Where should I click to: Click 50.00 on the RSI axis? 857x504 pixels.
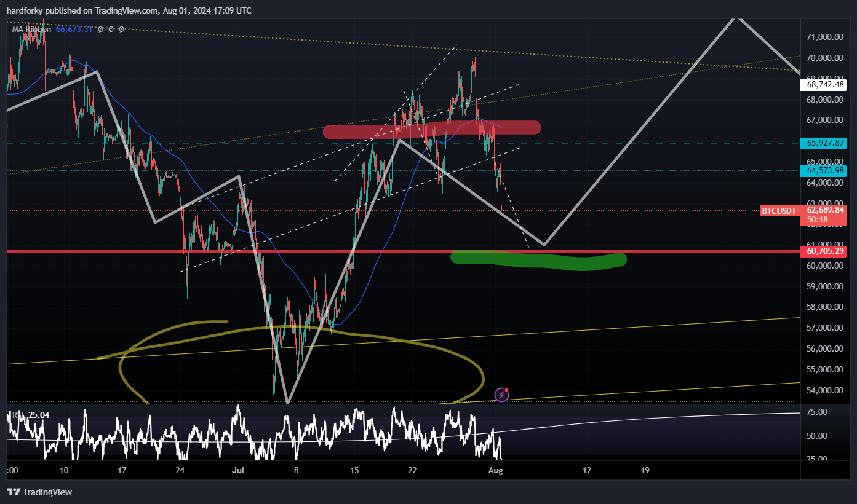818,436
